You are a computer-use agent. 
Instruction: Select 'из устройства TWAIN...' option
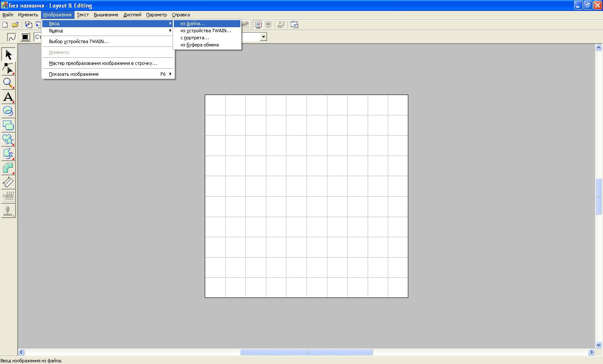(206, 31)
